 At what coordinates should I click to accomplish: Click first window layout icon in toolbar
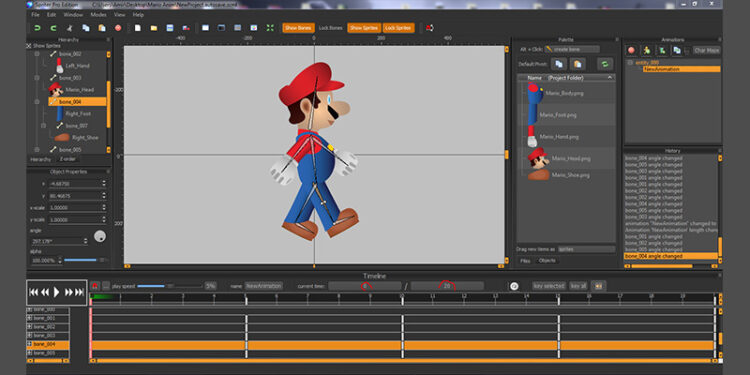tap(205, 28)
